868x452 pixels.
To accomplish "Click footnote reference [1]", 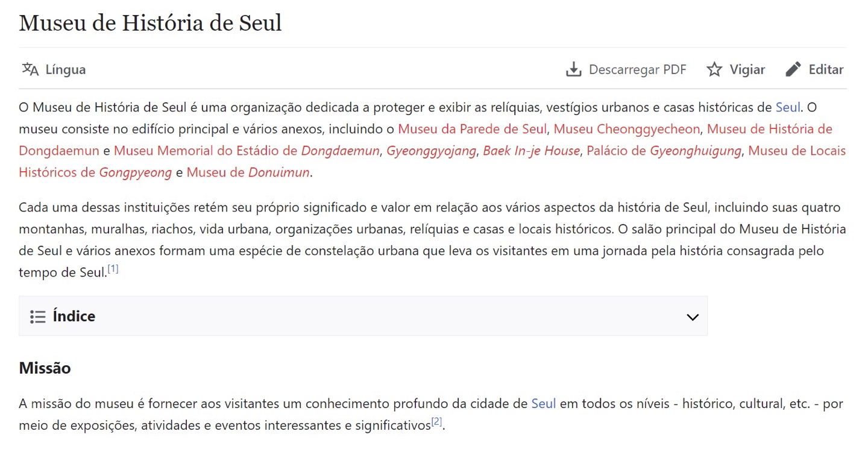I will pyautogui.click(x=113, y=269).
